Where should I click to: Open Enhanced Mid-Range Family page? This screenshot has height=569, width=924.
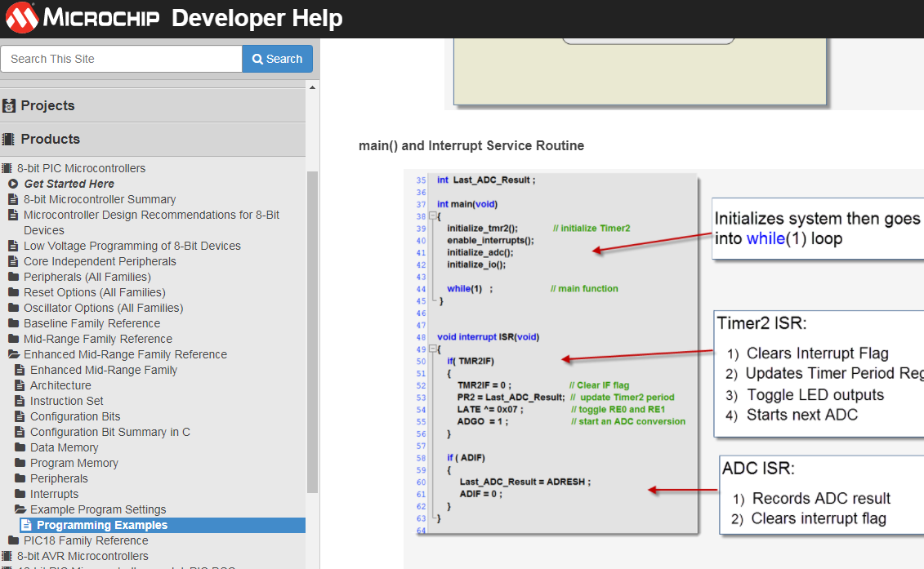[104, 370]
